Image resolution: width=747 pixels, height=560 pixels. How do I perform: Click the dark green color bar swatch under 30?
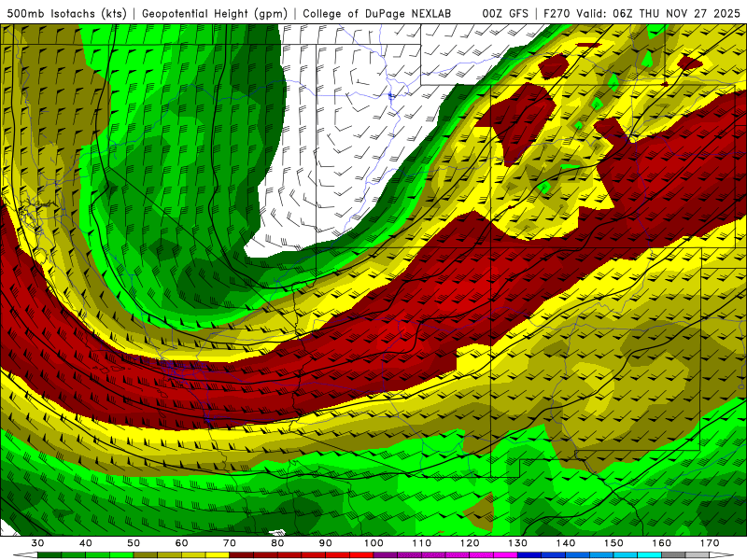click(x=49, y=554)
